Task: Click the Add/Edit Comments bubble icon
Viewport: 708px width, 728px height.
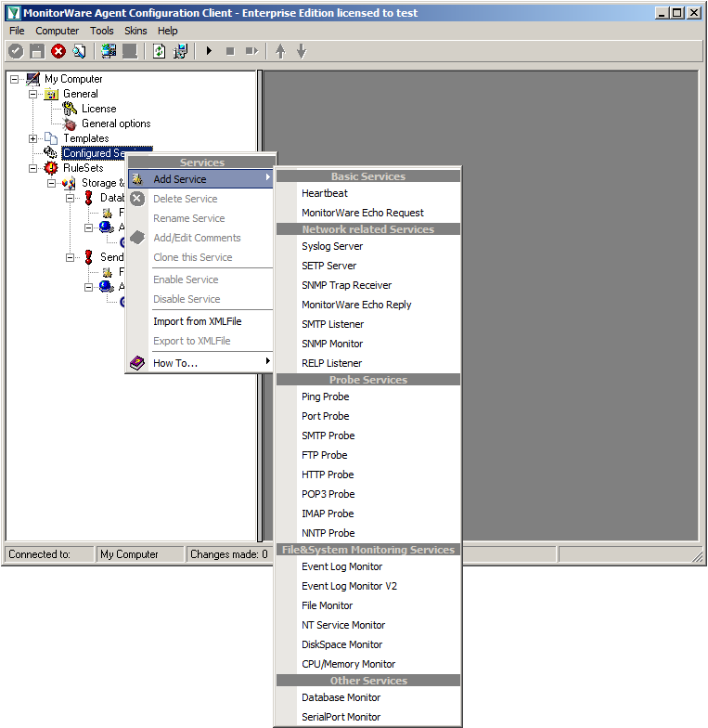Action: [x=137, y=238]
